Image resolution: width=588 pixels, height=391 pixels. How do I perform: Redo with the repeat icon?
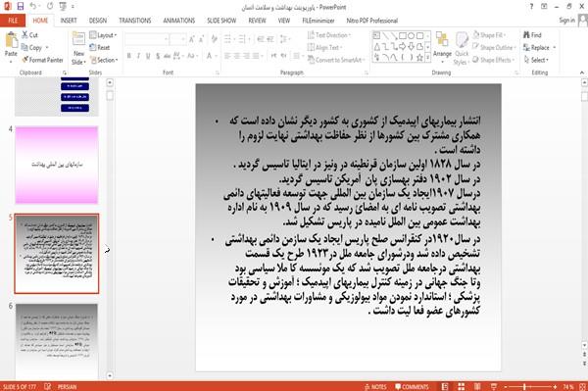click(x=50, y=7)
